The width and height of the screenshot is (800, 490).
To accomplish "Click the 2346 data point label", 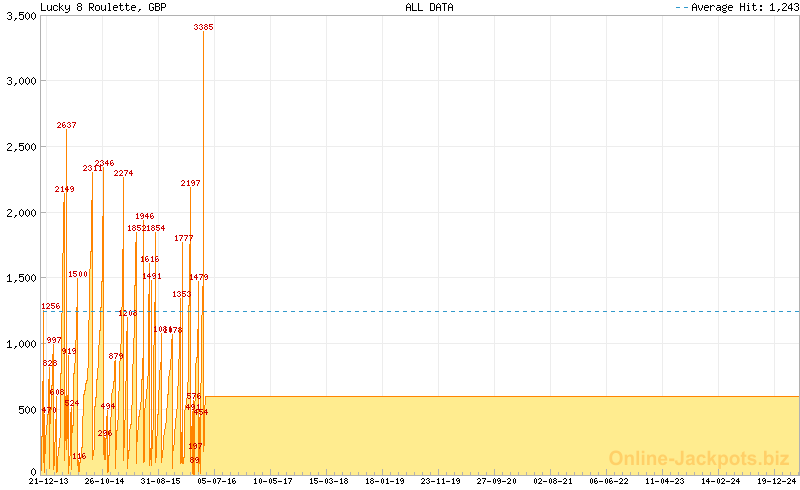I will (104, 163).
